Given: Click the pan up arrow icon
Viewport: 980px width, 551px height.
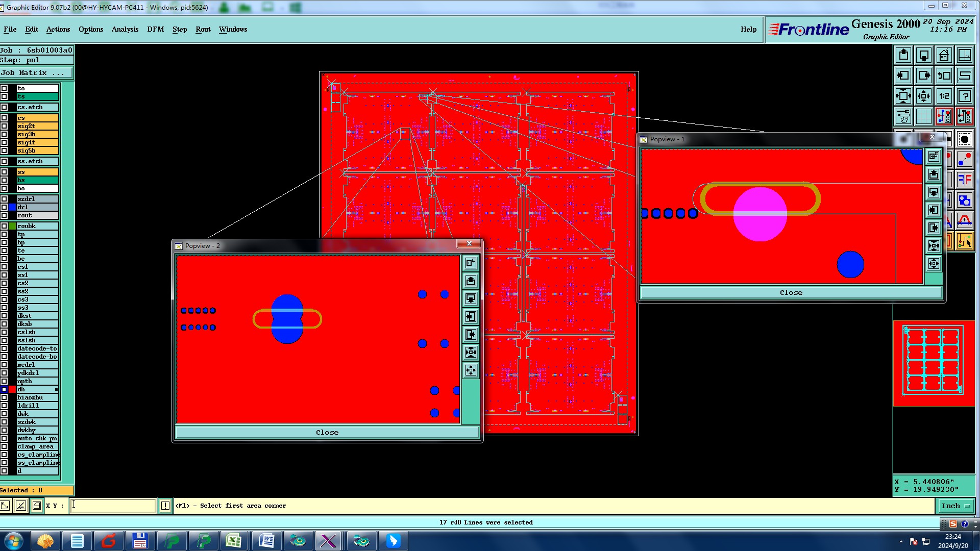Looking at the screenshot, I should 903,55.
